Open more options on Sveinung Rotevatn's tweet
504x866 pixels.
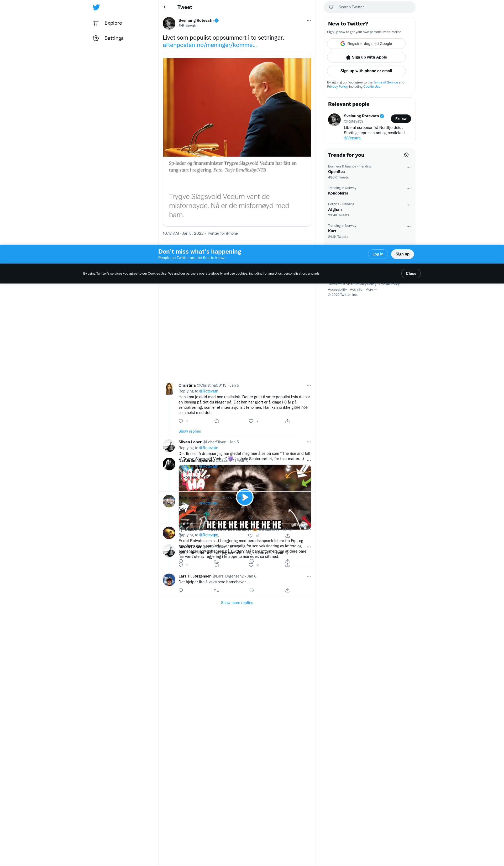coord(309,21)
